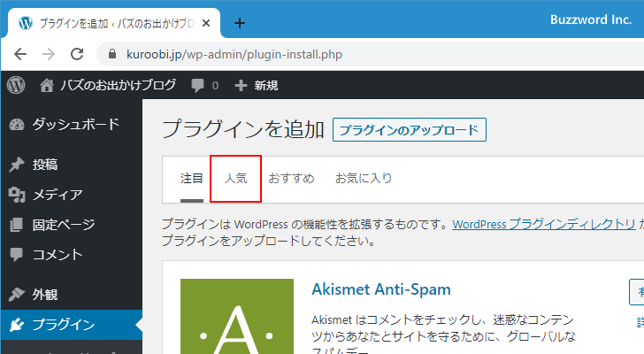Open the お気に入り tab
Viewport: 644px width, 354px height.
point(364,178)
